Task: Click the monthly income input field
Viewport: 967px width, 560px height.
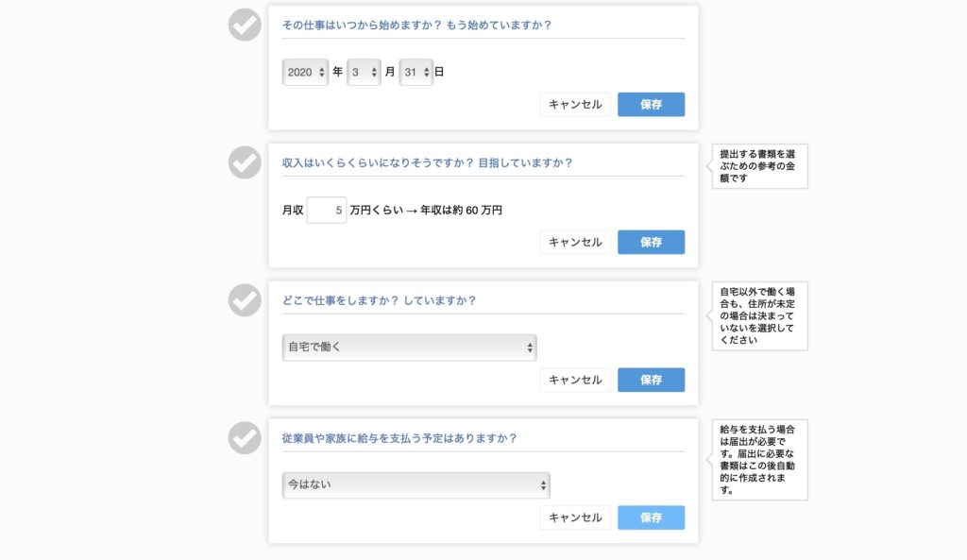Action: 326,211
